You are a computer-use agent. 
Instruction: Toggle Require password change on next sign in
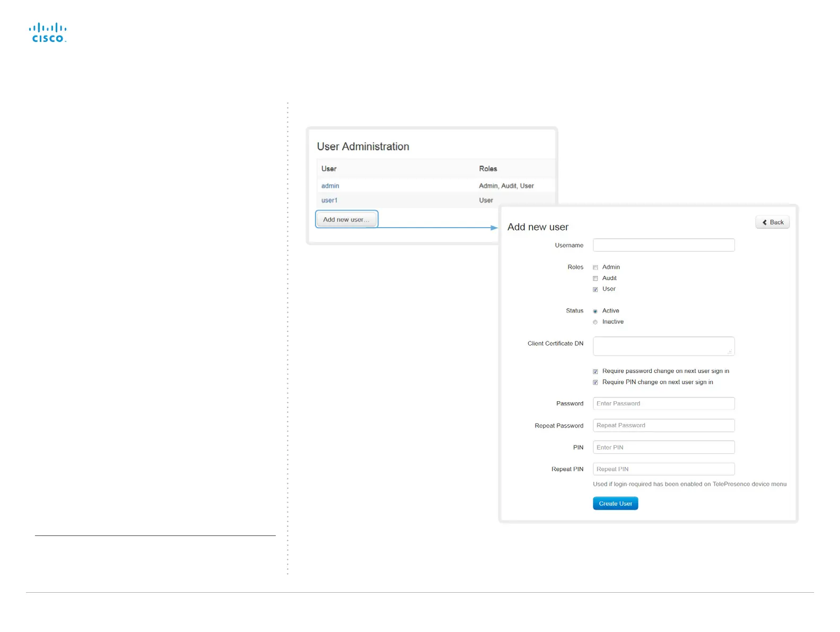595,371
